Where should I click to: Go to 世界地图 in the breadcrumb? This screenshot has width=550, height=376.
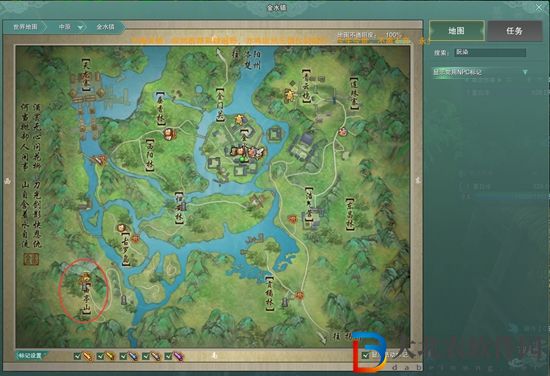[x=25, y=27]
